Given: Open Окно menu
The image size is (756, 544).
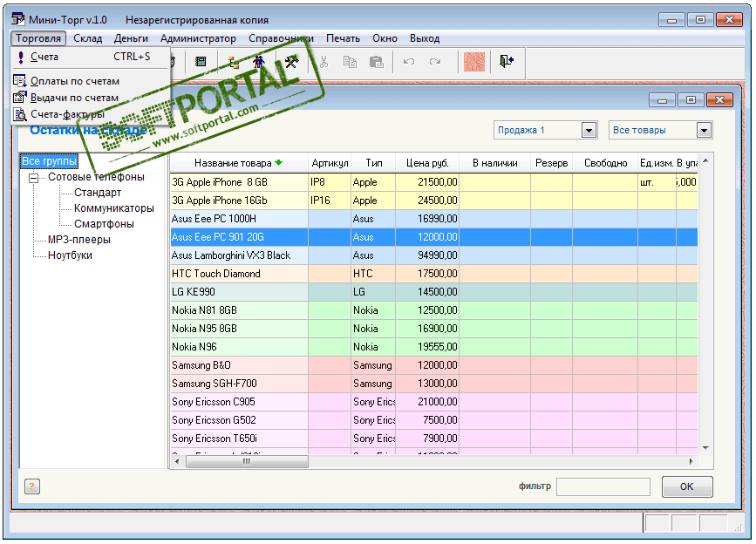Looking at the screenshot, I should click(385, 38).
